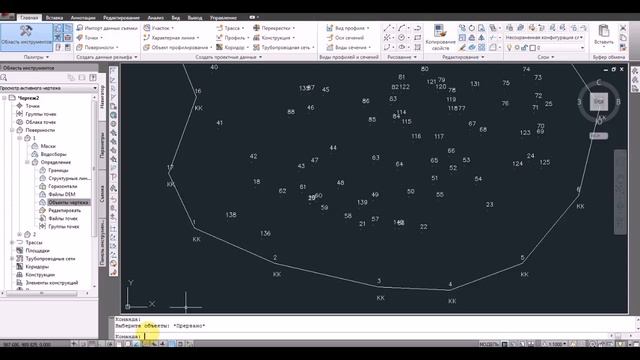Collapse the Определение tree node
Screen dimensions: 640x360
click(27, 162)
